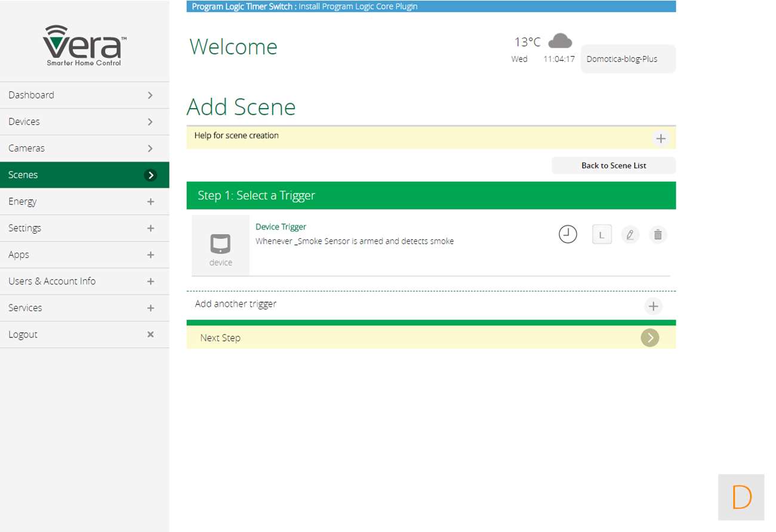Click the Luup code 'L' icon
Image resolution: width=776 pixels, height=532 pixels.
(602, 235)
